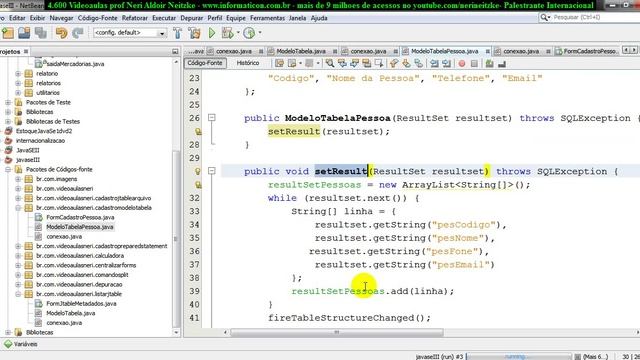Run the project with the green play icon

coord(212,33)
